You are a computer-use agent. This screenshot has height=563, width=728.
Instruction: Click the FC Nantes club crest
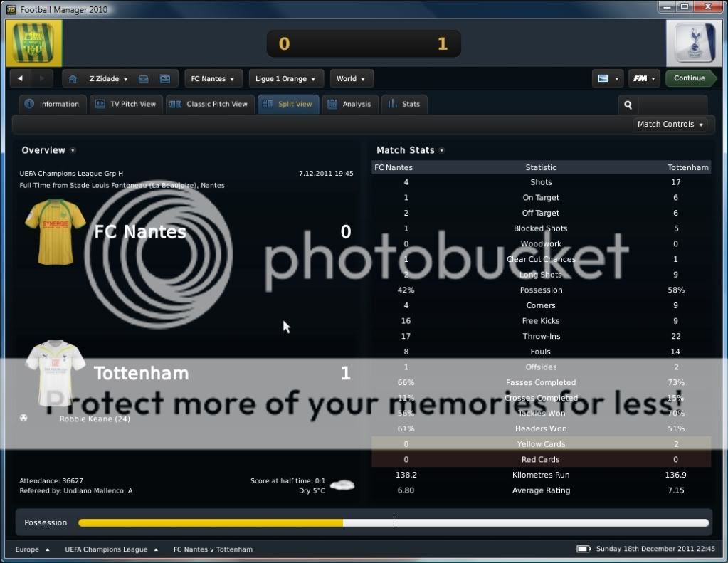click(x=33, y=43)
